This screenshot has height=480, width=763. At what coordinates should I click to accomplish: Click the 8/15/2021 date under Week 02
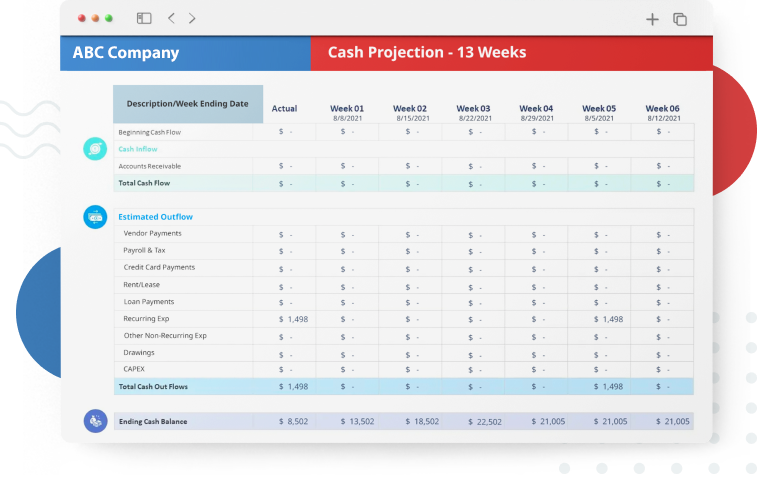point(413,118)
